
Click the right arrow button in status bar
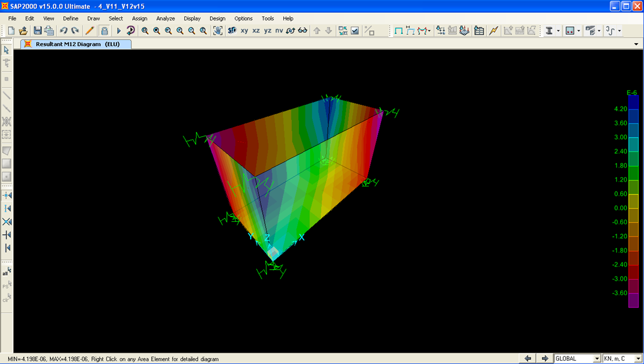tap(545, 359)
